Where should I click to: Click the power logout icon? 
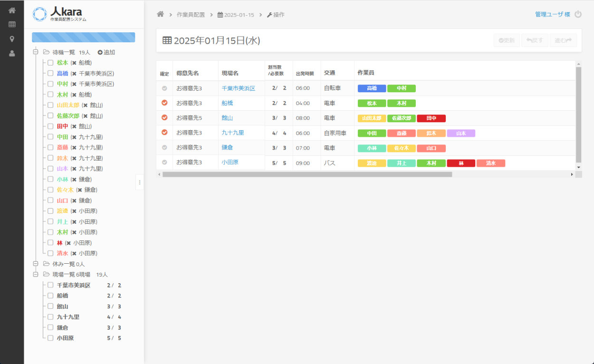tap(578, 14)
